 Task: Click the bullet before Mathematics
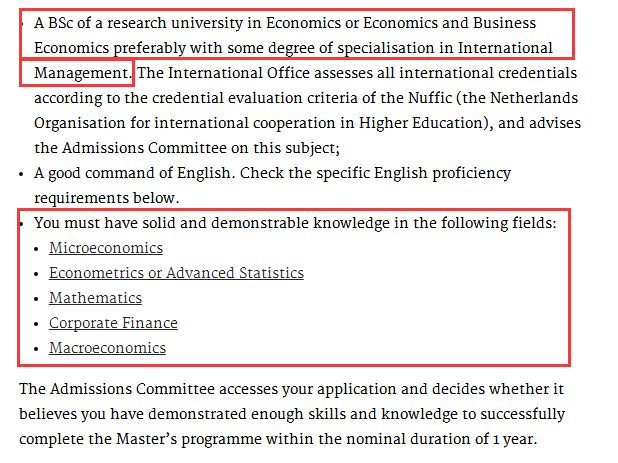(36, 299)
